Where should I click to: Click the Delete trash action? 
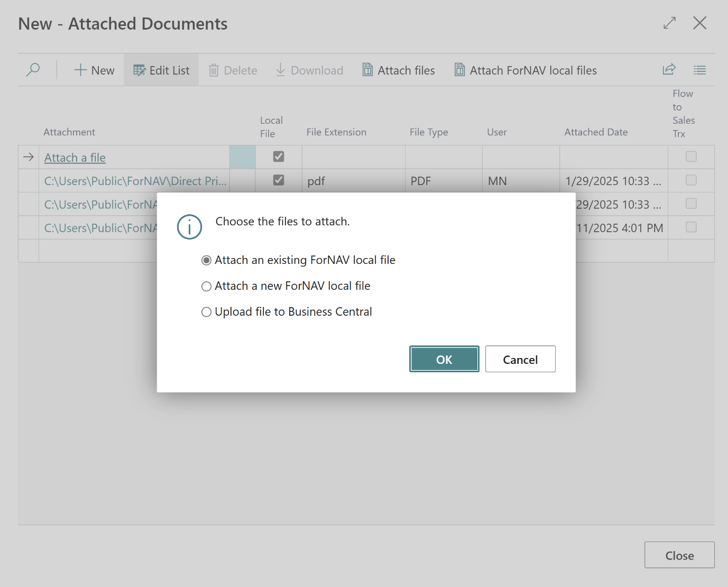[x=233, y=70]
